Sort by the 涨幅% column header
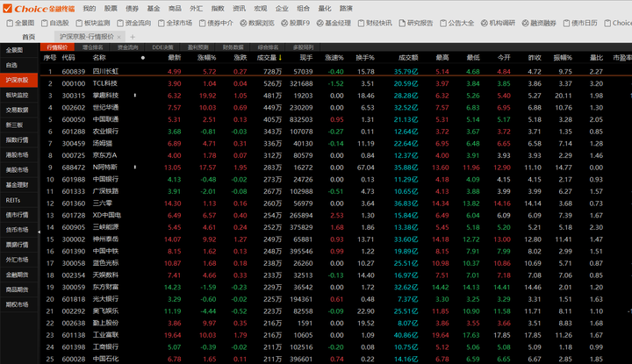 click(207, 58)
